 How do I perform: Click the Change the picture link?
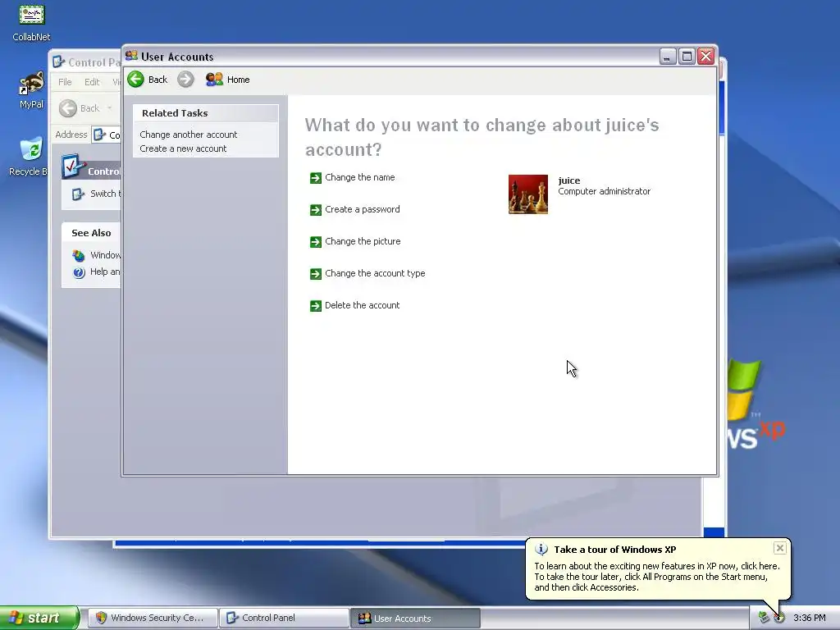[363, 242]
